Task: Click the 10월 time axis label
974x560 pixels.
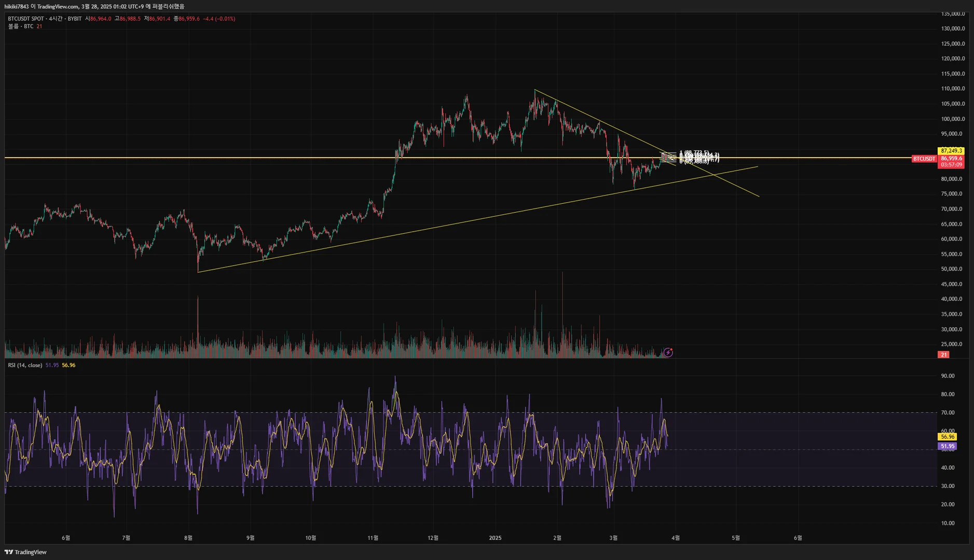Action: [x=311, y=538]
